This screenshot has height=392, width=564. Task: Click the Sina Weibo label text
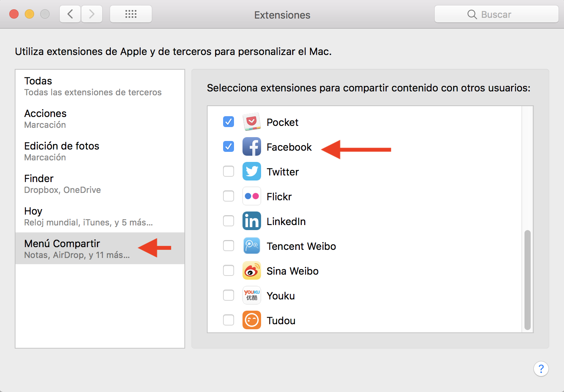(x=292, y=271)
